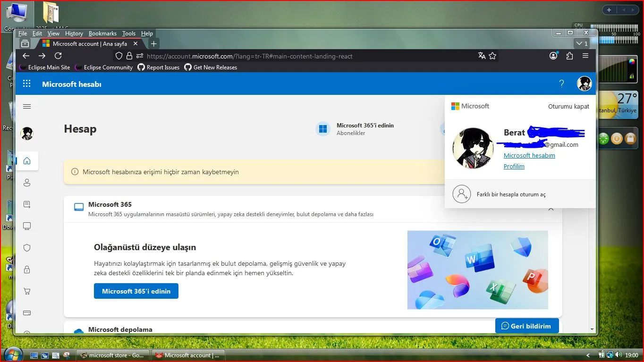
Task: Expand the list all tabs dropdown
Action: click(581, 43)
